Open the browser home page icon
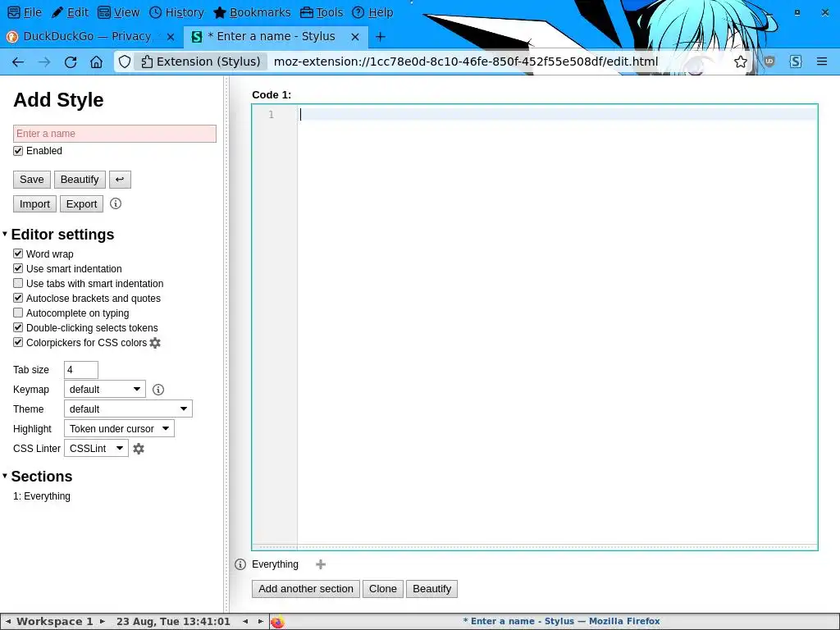 coord(97,62)
